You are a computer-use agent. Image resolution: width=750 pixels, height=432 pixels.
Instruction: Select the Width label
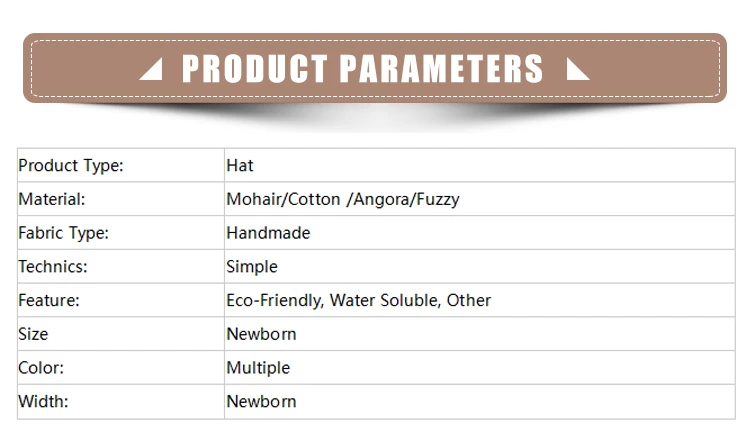tap(43, 401)
